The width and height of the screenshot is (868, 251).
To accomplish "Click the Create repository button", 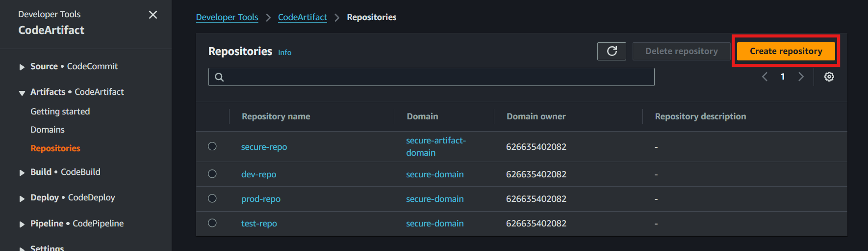I will (786, 51).
